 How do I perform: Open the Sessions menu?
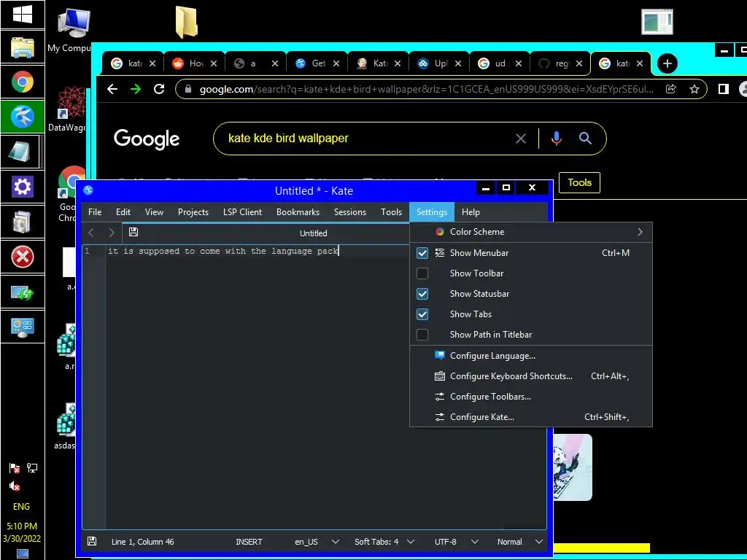350,212
